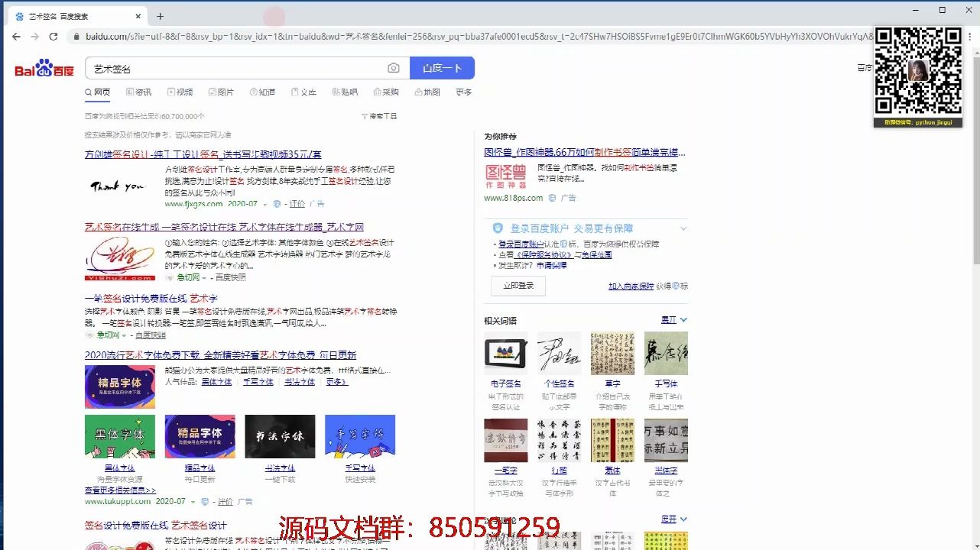The height and width of the screenshot is (550, 980).
Task: Switch to the 资讯 tab
Action: coord(139,92)
